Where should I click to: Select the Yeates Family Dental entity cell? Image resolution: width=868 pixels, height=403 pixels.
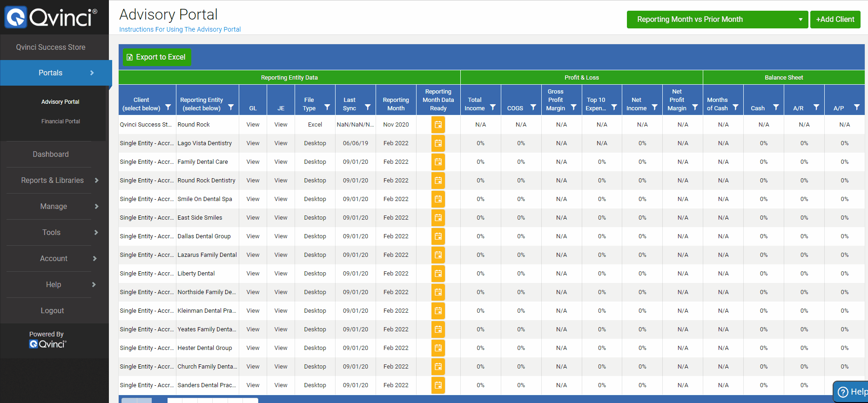click(x=207, y=329)
